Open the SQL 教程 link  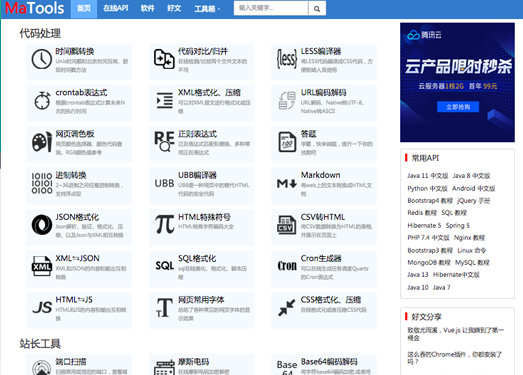(454, 213)
